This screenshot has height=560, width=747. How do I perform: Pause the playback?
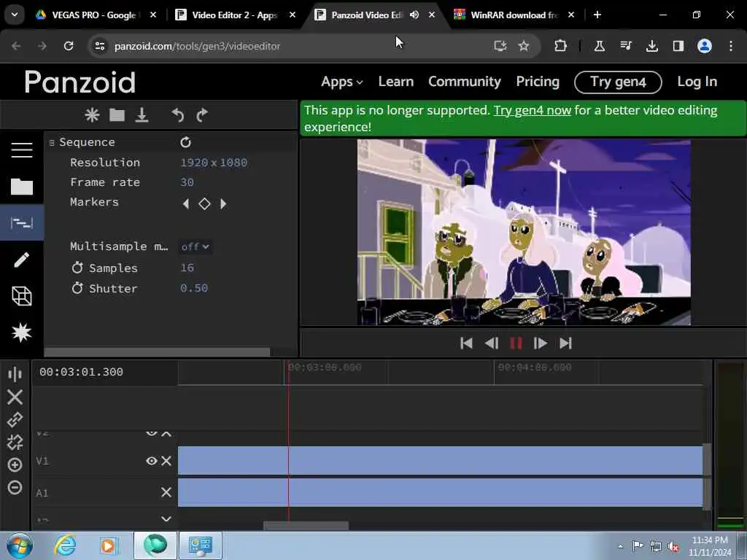tap(516, 343)
